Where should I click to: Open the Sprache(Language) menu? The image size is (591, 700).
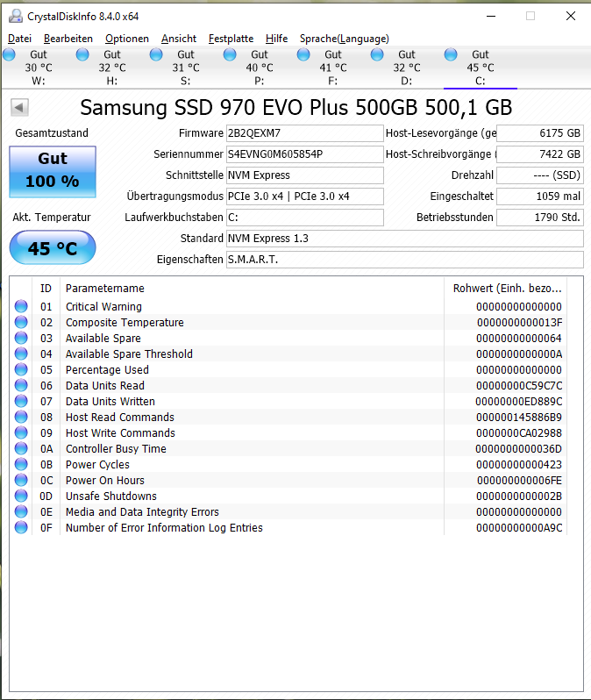[x=344, y=39]
